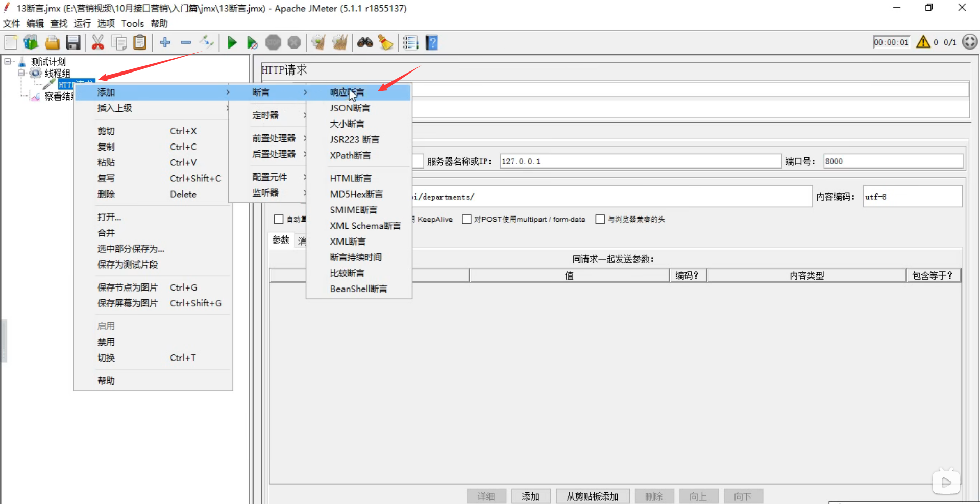Switch to the 参数 tab
The height and width of the screenshot is (504, 980).
pos(281,240)
